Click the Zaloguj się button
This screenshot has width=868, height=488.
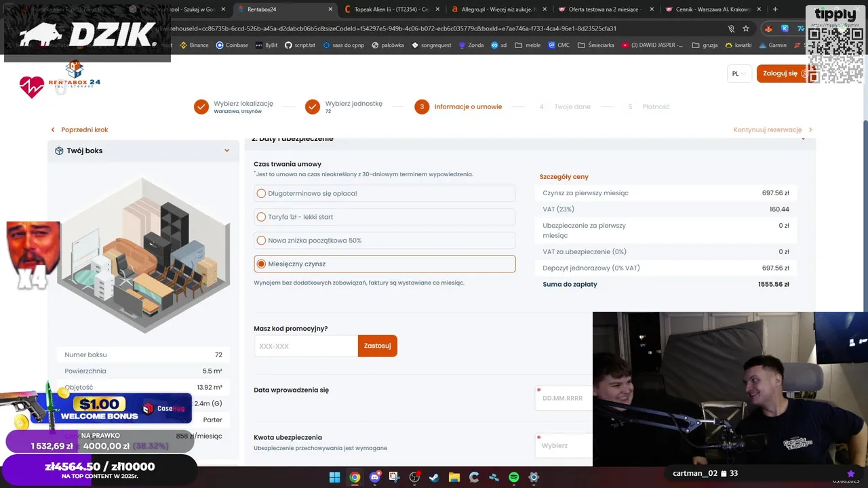click(x=784, y=73)
